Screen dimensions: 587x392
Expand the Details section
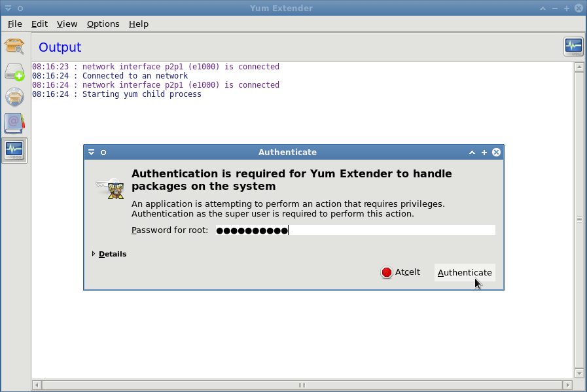click(x=109, y=254)
